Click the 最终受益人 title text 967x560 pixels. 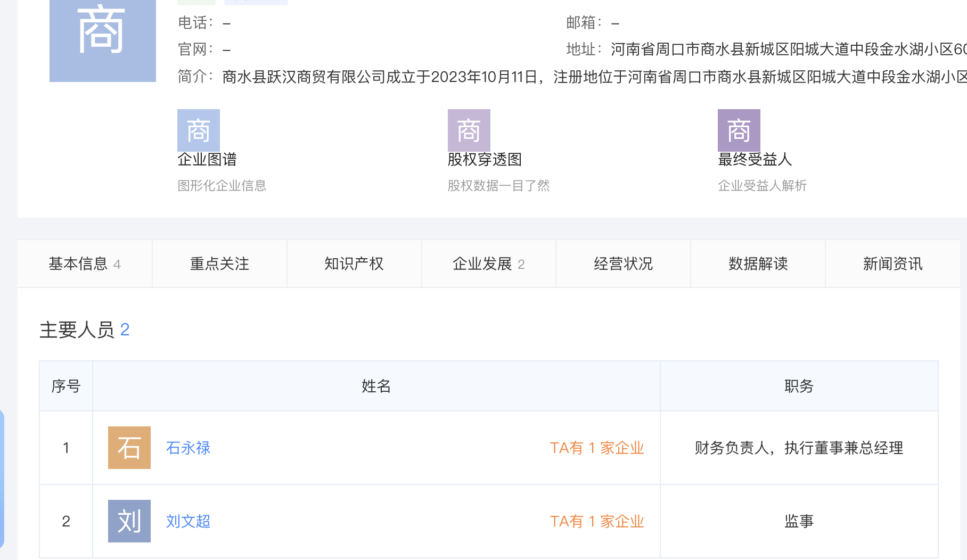point(755,160)
